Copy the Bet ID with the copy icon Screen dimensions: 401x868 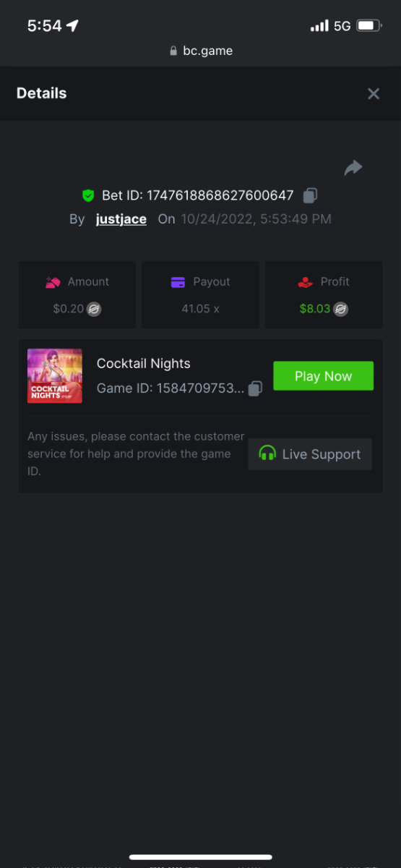[310, 195]
